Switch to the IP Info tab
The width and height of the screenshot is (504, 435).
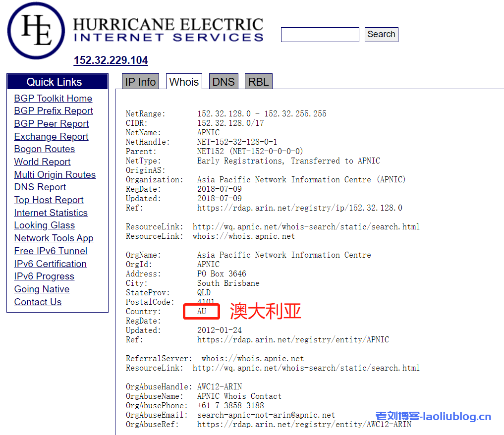coord(140,82)
